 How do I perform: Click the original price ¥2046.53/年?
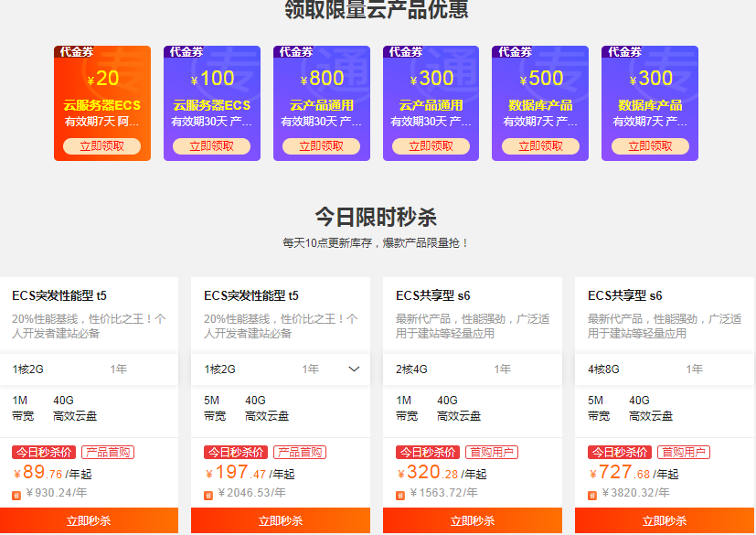(x=251, y=493)
